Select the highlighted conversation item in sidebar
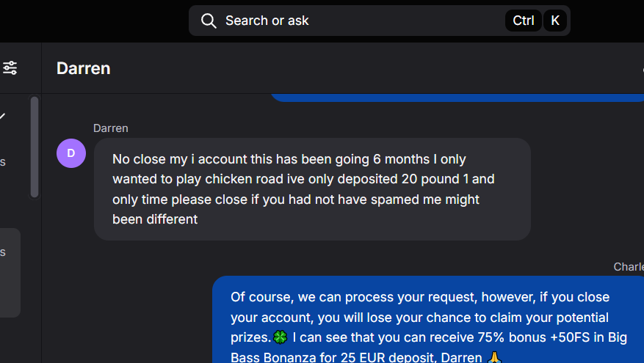The height and width of the screenshot is (363, 644). 10,271
